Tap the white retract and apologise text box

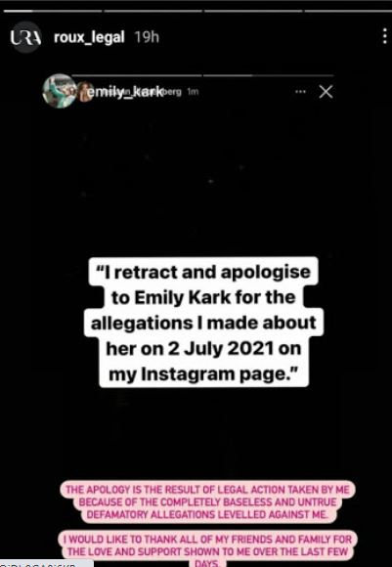coord(204,323)
